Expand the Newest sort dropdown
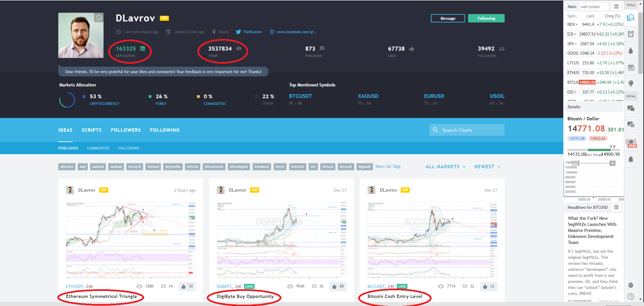Viewport: 644px width, 306px height. (x=487, y=167)
